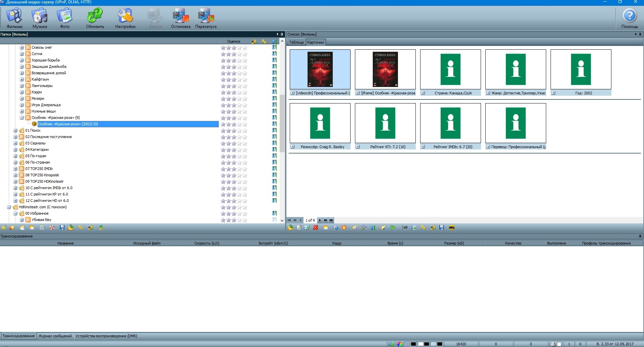The width and height of the screenshot is (644, 347).
Task: Open the Журнал сообщений tab
Action: tap(55, 336)
